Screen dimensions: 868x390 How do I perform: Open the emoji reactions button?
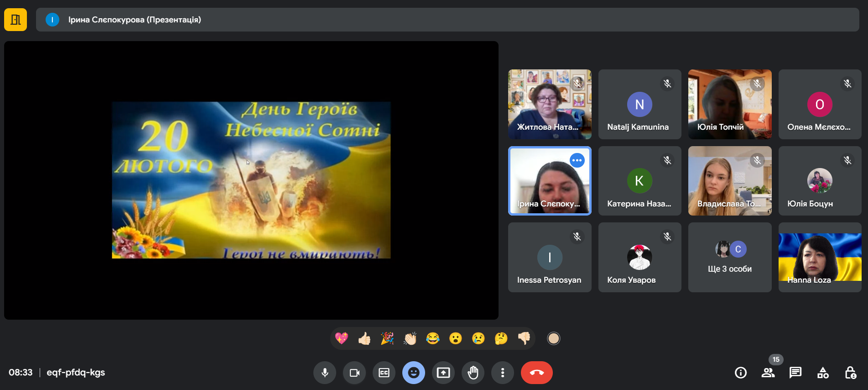pyautogui.click(x=414, y=373)
